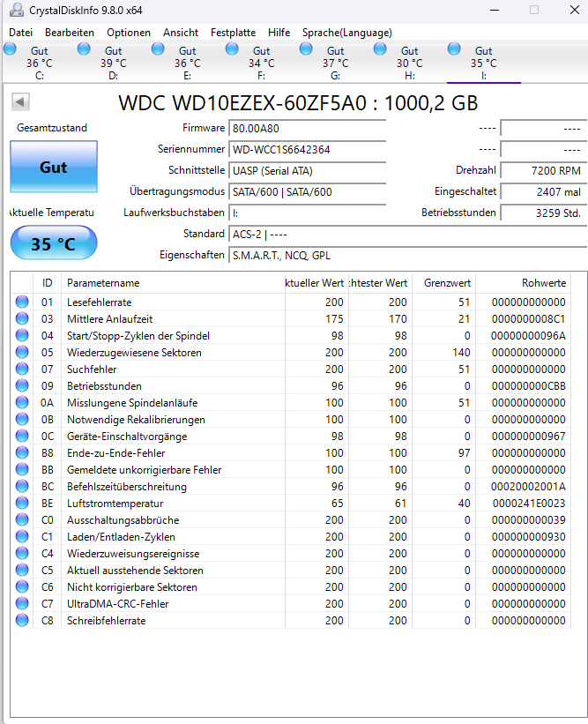Click the Eingeschaltet value 2407 mal

(x=544, y=192)
